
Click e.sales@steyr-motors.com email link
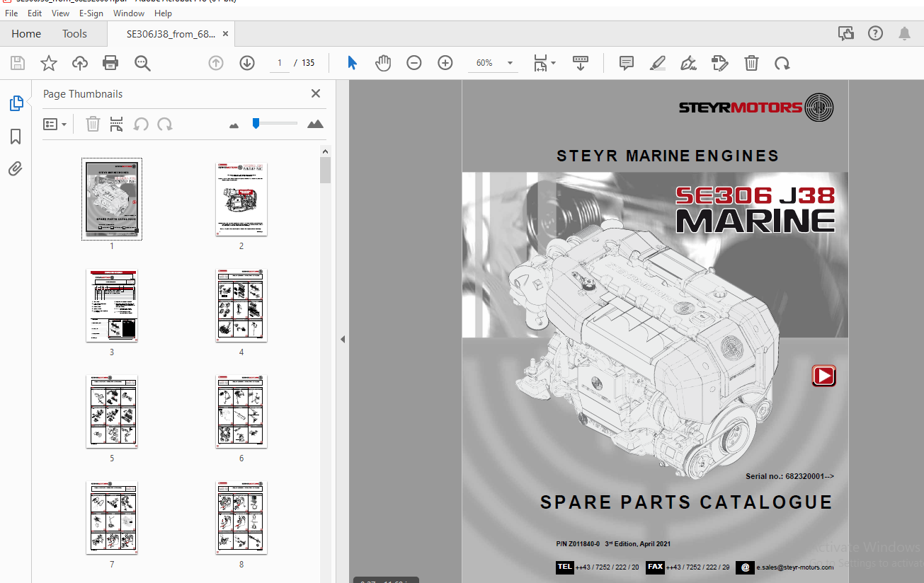(795, 567)
